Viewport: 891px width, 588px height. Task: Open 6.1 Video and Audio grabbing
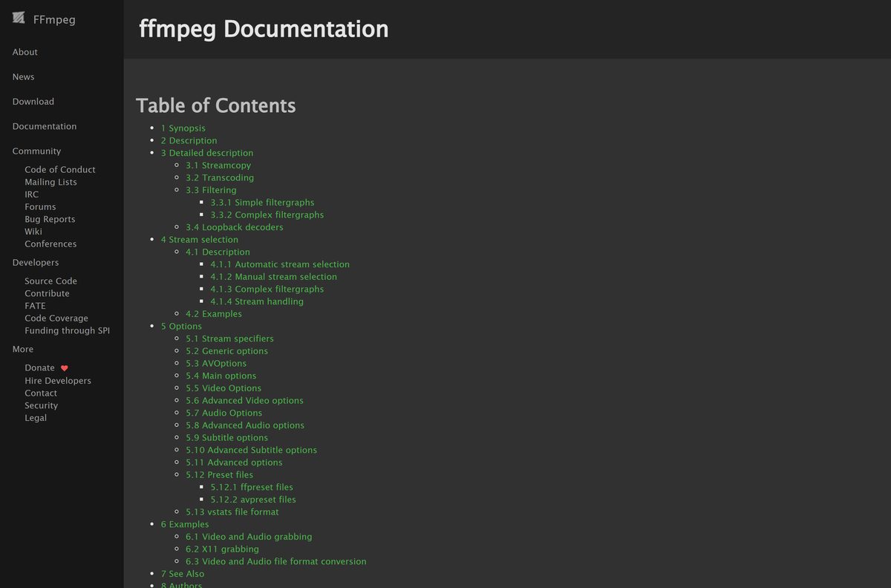249,536
